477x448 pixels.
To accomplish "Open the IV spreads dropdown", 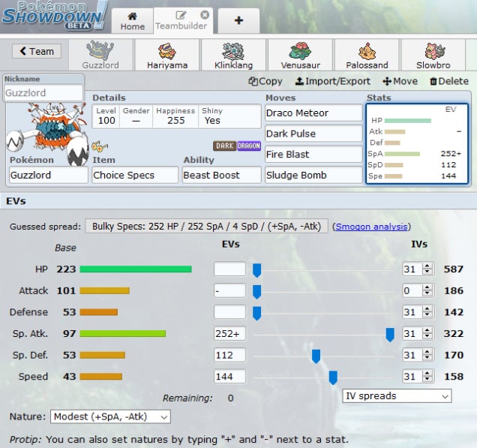I will point(397,395).
